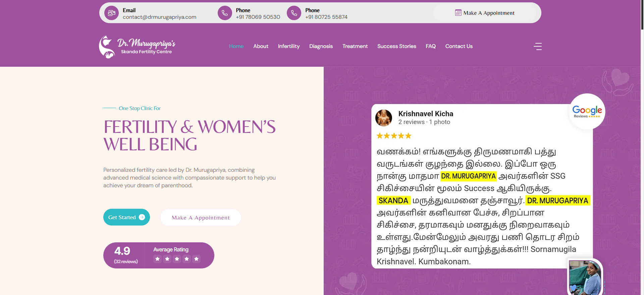644x295 pixels.
Task: Click the email envelope icon
Action: [x=111, y=13]
